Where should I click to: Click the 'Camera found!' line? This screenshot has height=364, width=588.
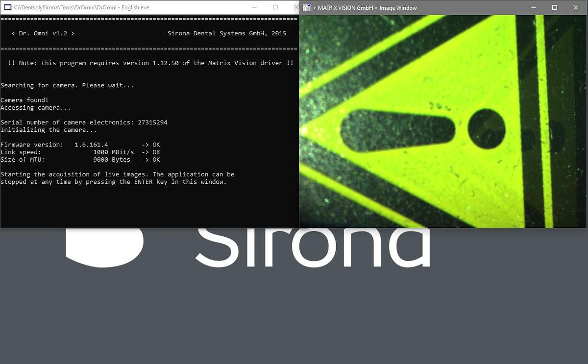(x=24, y=100)
